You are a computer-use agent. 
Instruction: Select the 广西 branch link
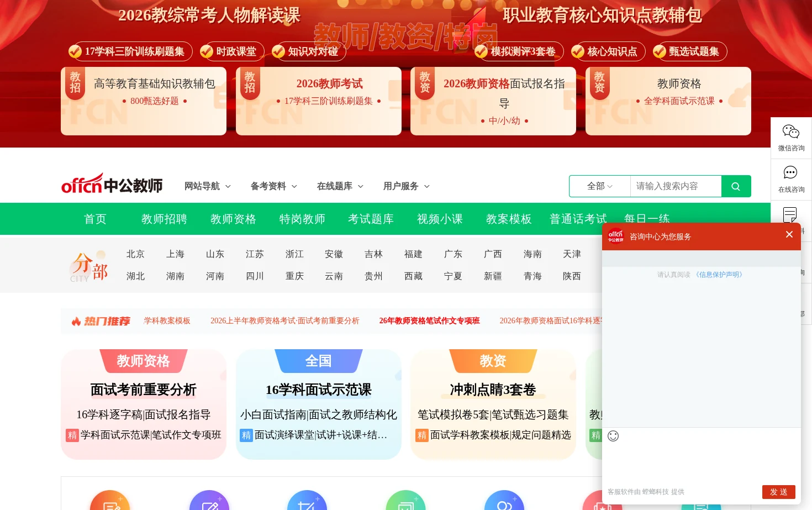point(493,254)
